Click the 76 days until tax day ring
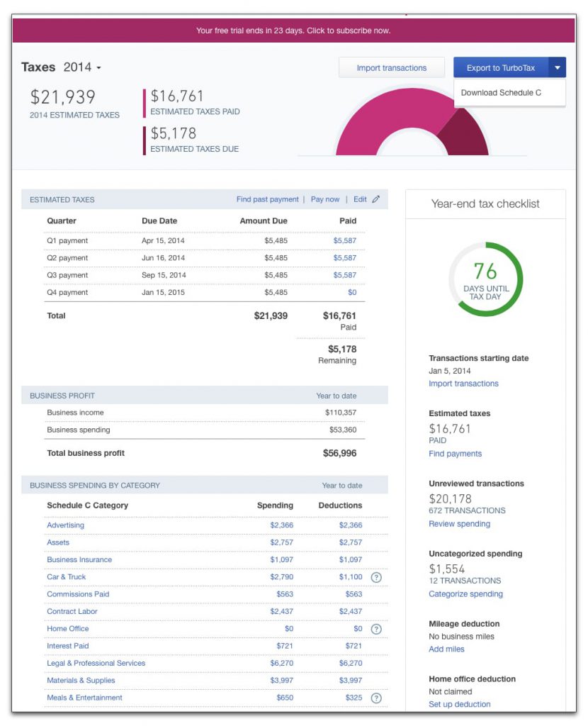 486,279
